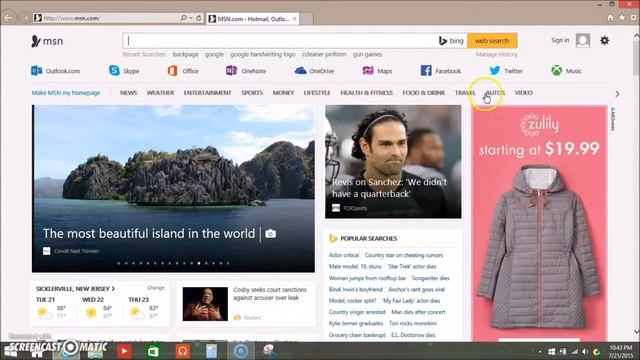Open the Twitter bird icon link
Screen dimensions: 640x360
(x=495, y=71)
